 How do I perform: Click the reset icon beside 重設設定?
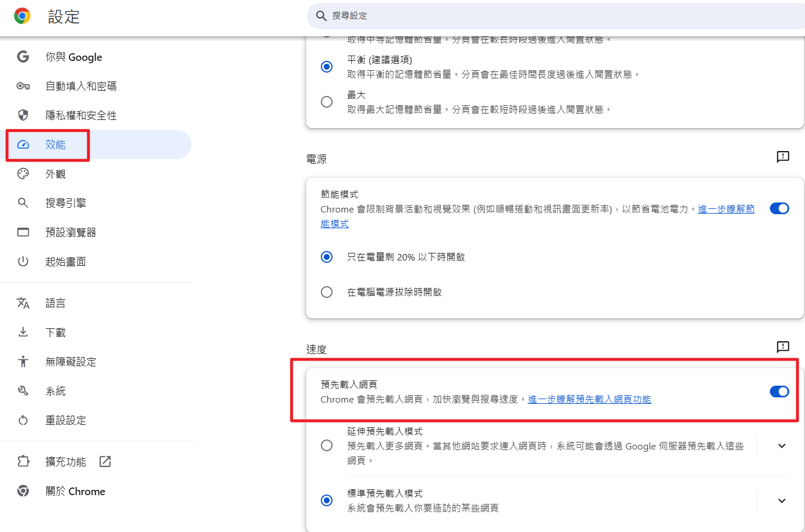pyautogui.click(x=23, y=420)
